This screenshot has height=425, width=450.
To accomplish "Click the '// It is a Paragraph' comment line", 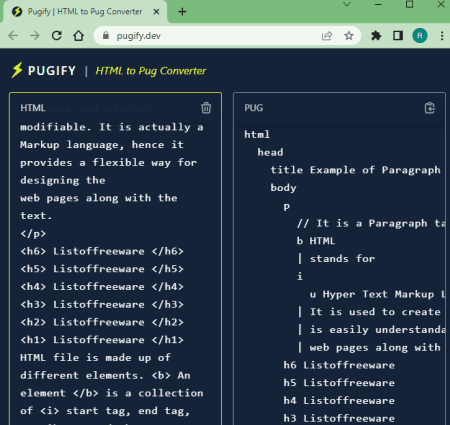I will [371, 223].
